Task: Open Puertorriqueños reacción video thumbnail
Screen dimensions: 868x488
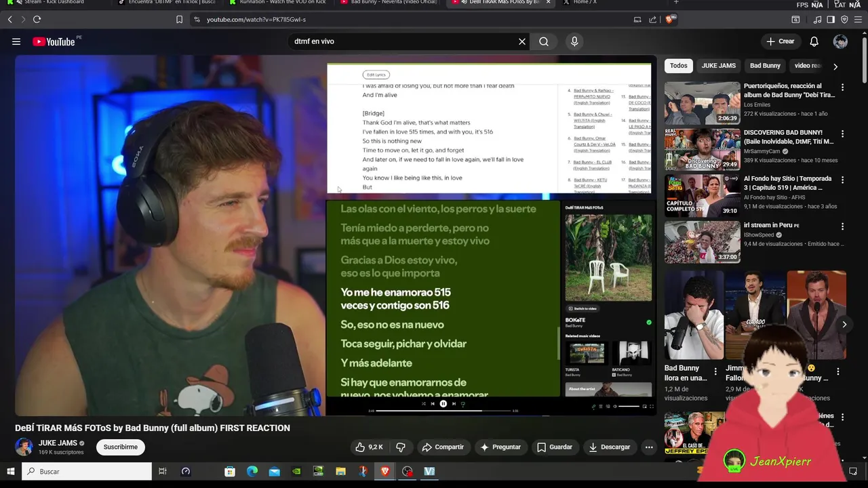Action: pyautogui.click(x=702, y=103)
